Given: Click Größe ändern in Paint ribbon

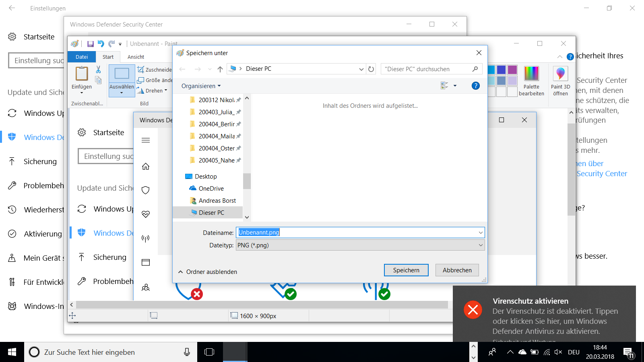Looking at the screenshot, I should click(155, 80).
